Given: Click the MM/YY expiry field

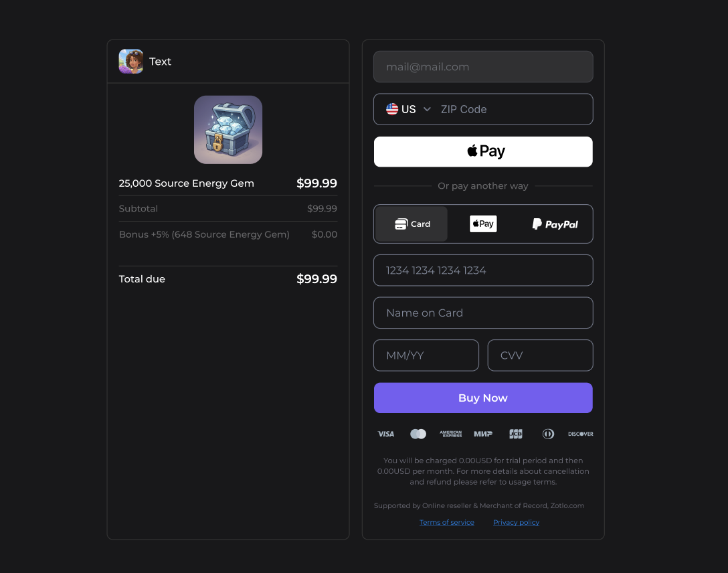Looking at the screenshot, I should click(426, 355).
